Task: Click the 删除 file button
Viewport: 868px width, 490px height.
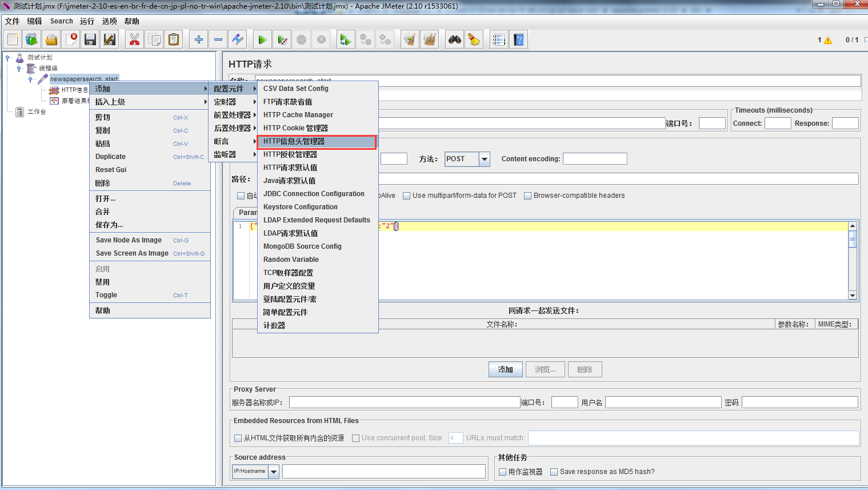Action: (585, 369)
